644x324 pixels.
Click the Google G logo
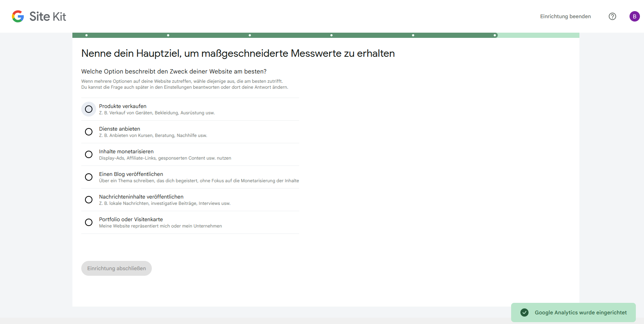[x=18, y=16]
